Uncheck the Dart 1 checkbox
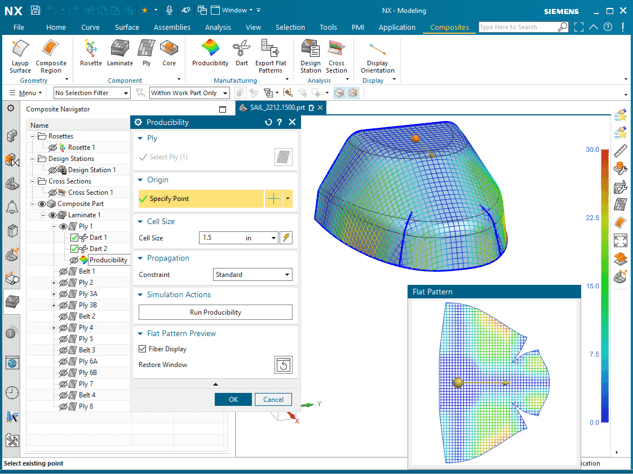Image resolution: width=633 pixels, height=474 pixels. point(74,237)
